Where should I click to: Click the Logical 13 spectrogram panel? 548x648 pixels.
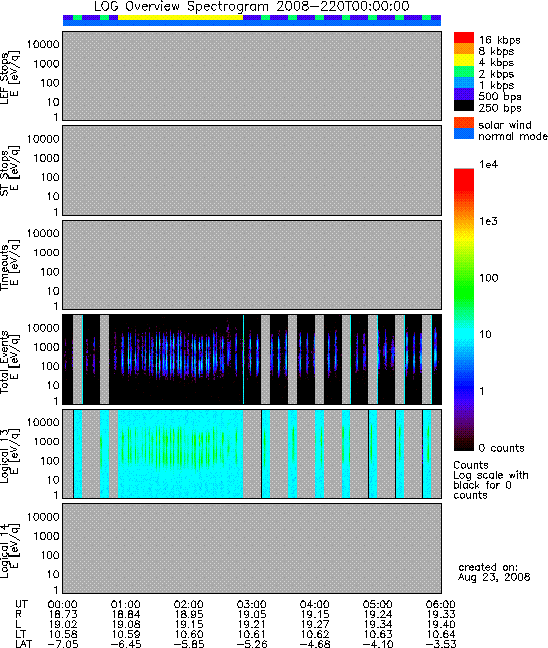coord(252,454)
